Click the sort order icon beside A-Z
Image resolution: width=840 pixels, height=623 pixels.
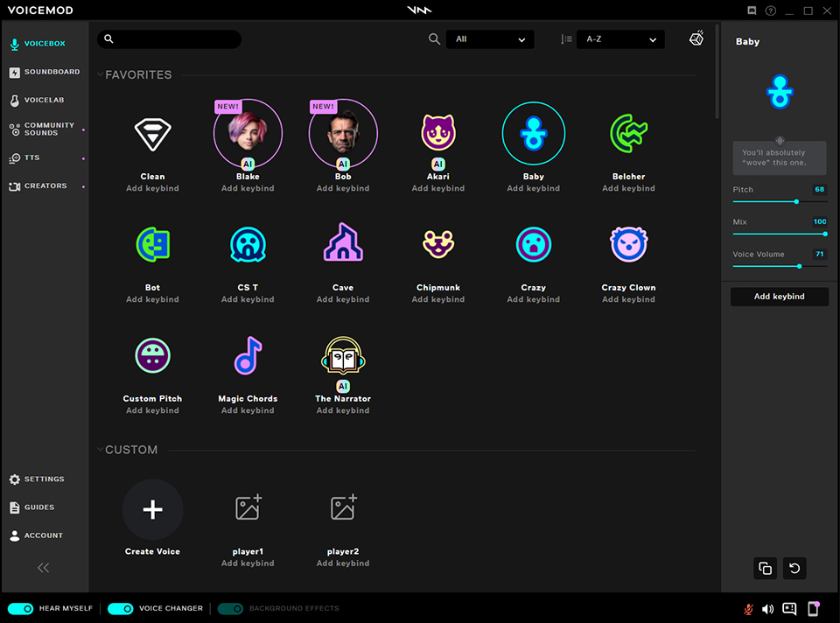[x=566, y=39]
